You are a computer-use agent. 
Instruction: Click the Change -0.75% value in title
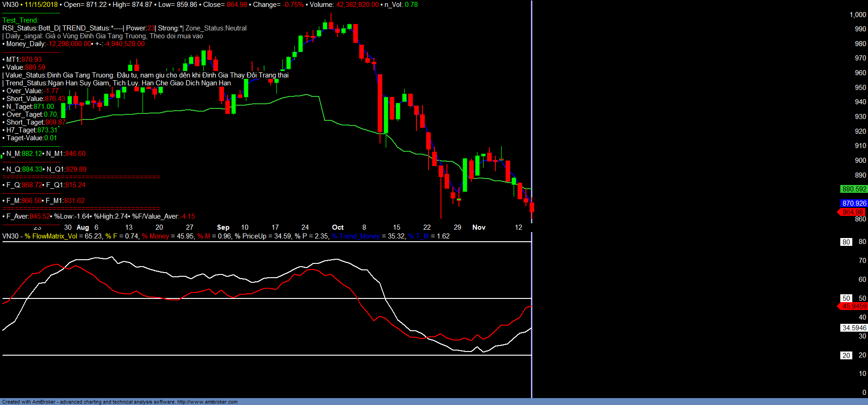coord(294,5)
